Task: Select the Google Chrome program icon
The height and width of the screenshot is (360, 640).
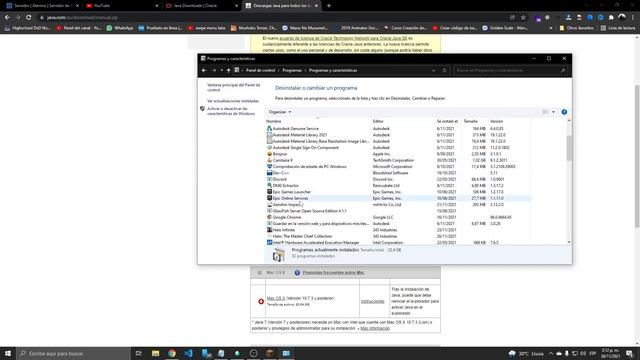Action: point(269,217)
